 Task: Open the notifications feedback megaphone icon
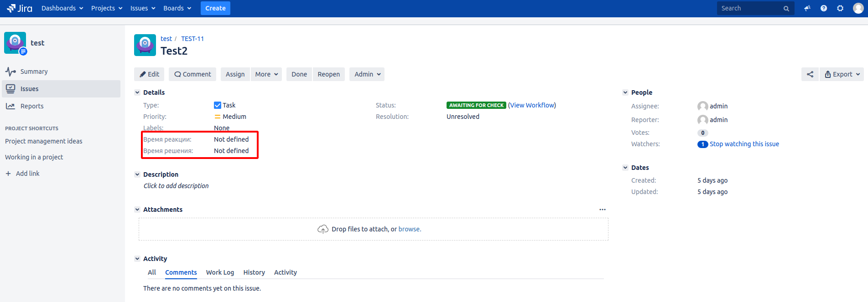[807, 8]
